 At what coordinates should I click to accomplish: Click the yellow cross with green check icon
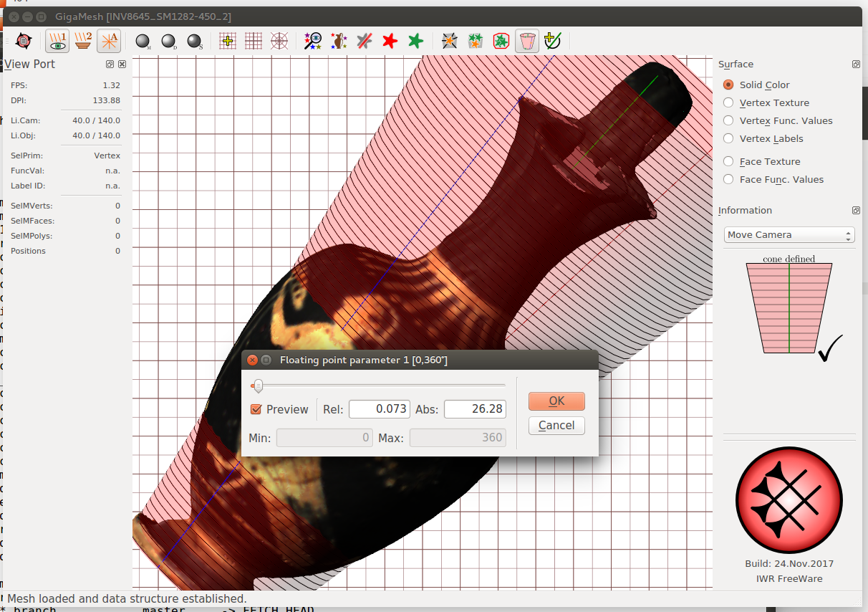(552, 42)
